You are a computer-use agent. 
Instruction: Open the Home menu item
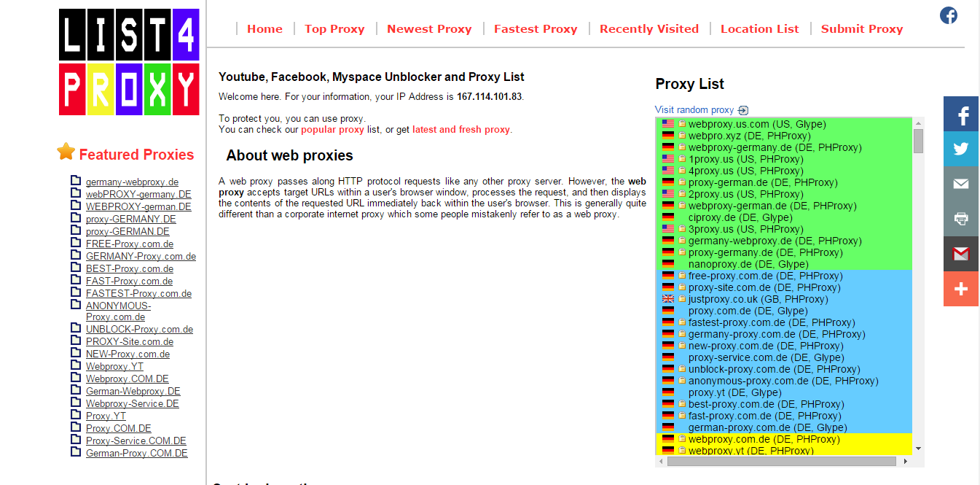(x=264, y=29)
